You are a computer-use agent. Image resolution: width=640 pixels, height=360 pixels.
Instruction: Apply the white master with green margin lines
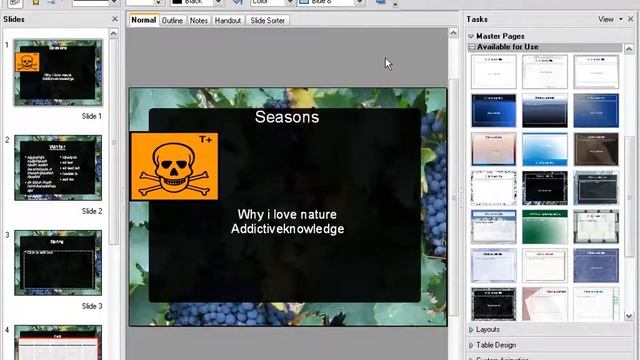point(596,304)
